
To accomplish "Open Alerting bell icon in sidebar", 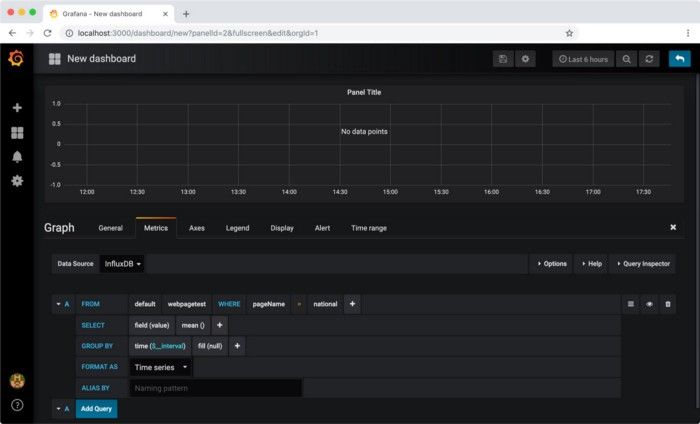I will (17, 157).
